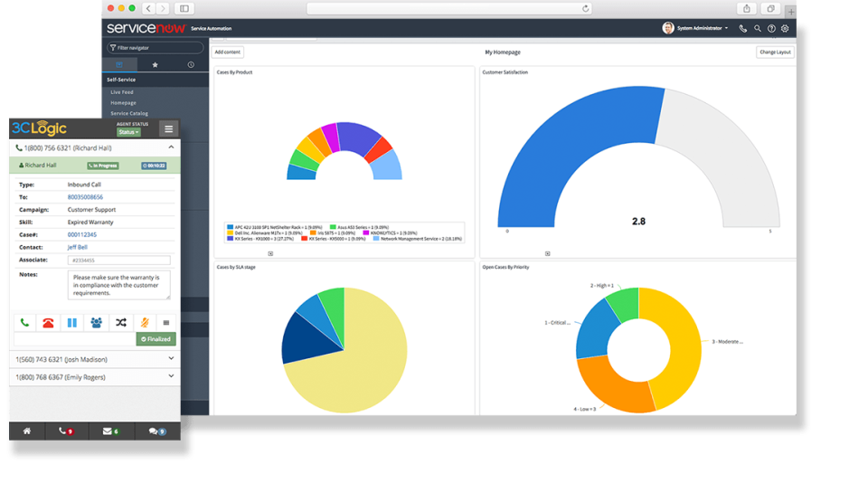
Task: Toggle microphone mute on the call
Action: click(x=143, y=322)
